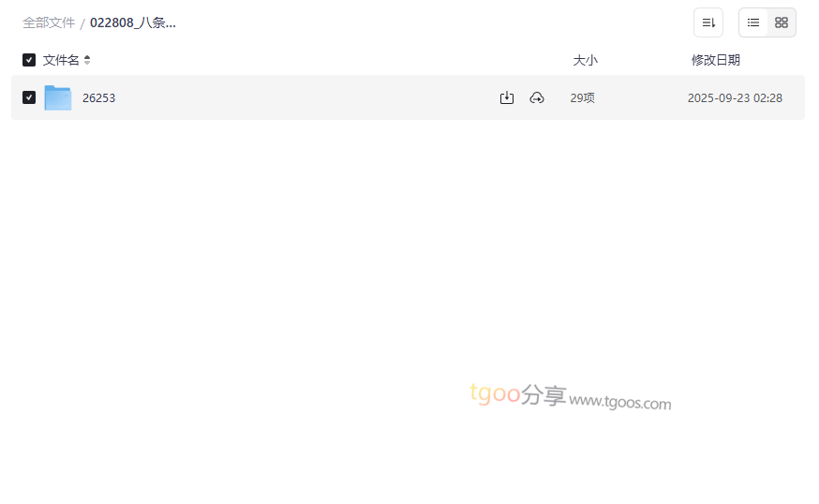Screen dimensions: 819x504
Task: Click the blue folder icon for 26253
Action: 58,97
